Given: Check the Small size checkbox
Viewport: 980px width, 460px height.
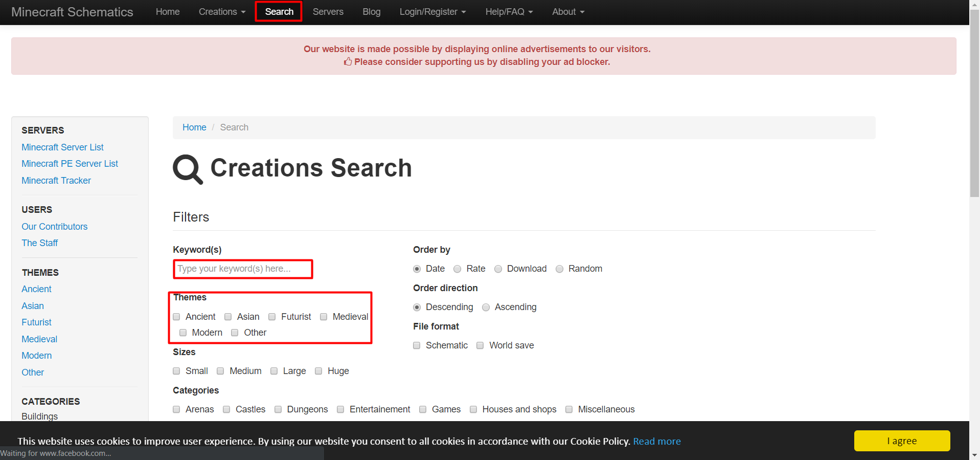Looking at the screenshot, I should point(176,371).
